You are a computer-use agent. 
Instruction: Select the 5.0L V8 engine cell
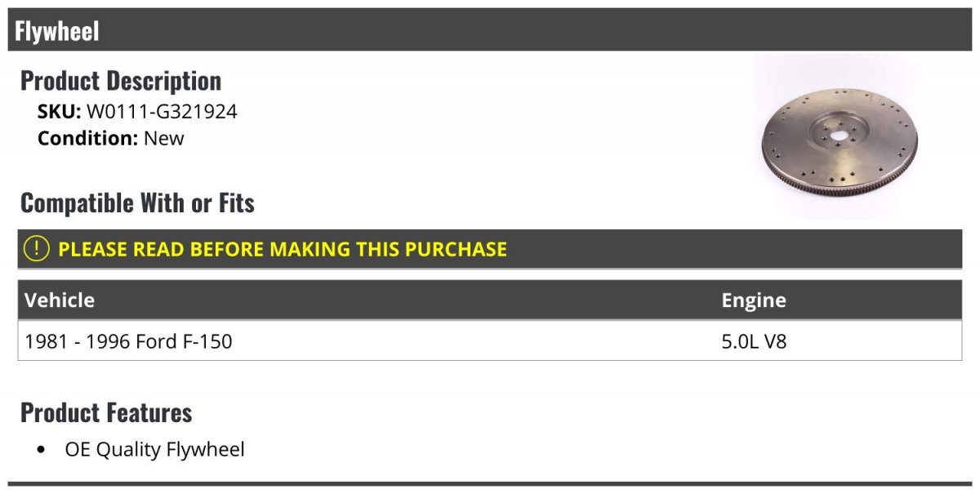(754, 340)
